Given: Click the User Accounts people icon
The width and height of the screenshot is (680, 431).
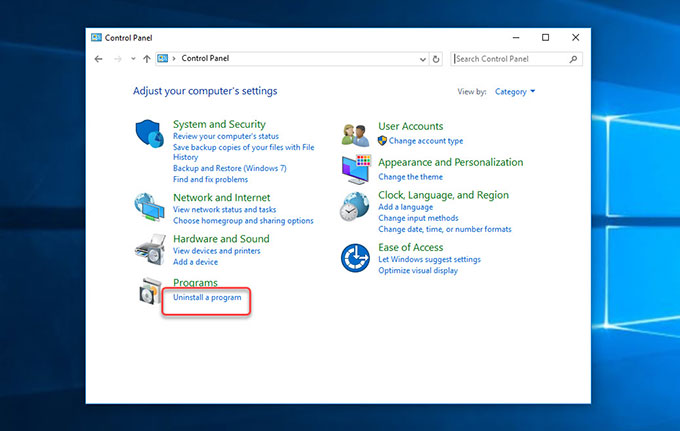Looking at the screenshot, I should pyautogui.click(x=355, y=134).
